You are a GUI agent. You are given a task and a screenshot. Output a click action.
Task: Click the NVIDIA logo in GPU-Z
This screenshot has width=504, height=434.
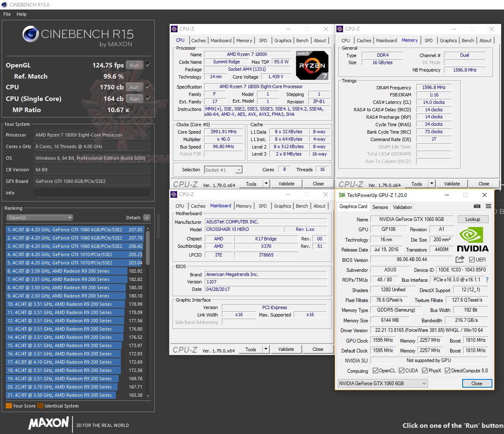tap(473, 239)
